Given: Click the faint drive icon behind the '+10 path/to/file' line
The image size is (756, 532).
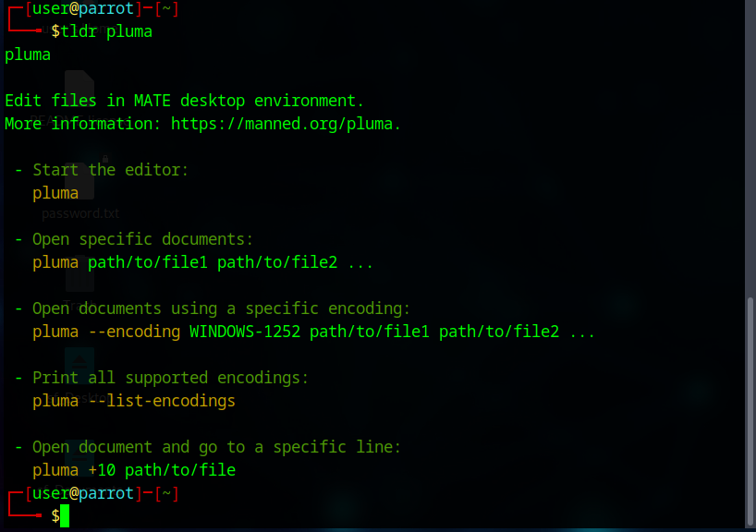Looking at the screenshot, I should (79, 453).
